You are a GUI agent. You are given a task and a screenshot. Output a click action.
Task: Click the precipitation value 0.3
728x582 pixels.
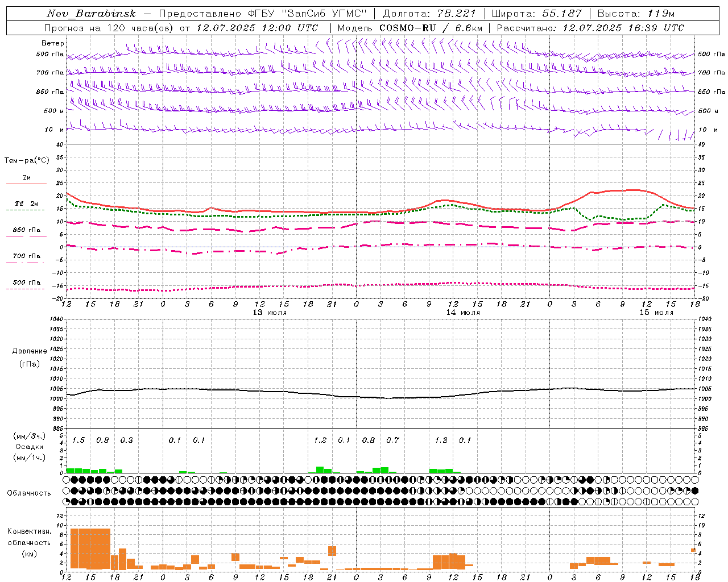[x=126, y=440]
